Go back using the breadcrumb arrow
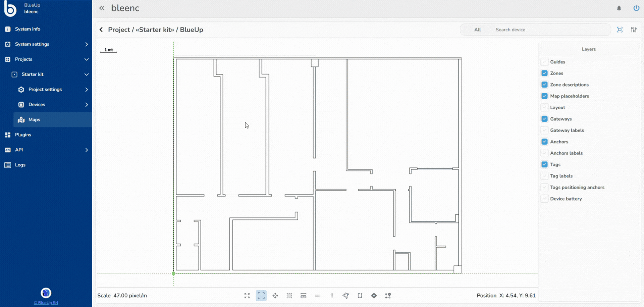644x307 pixels. 101,30
